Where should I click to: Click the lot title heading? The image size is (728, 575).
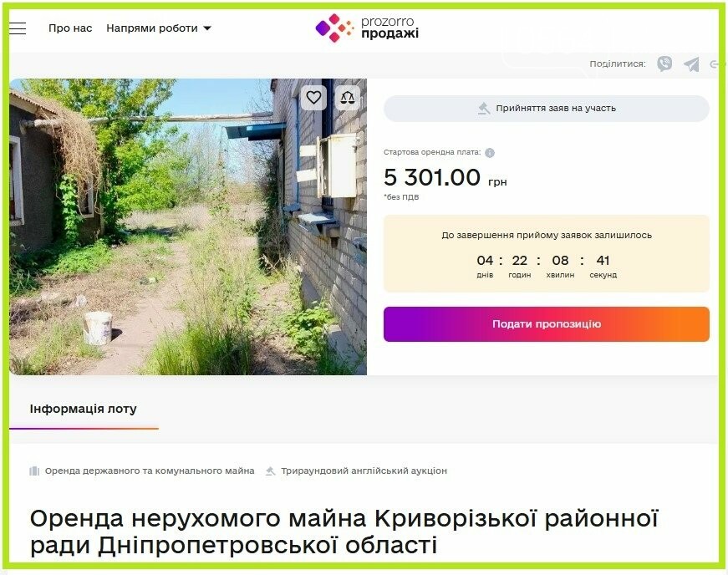point(344,532)
